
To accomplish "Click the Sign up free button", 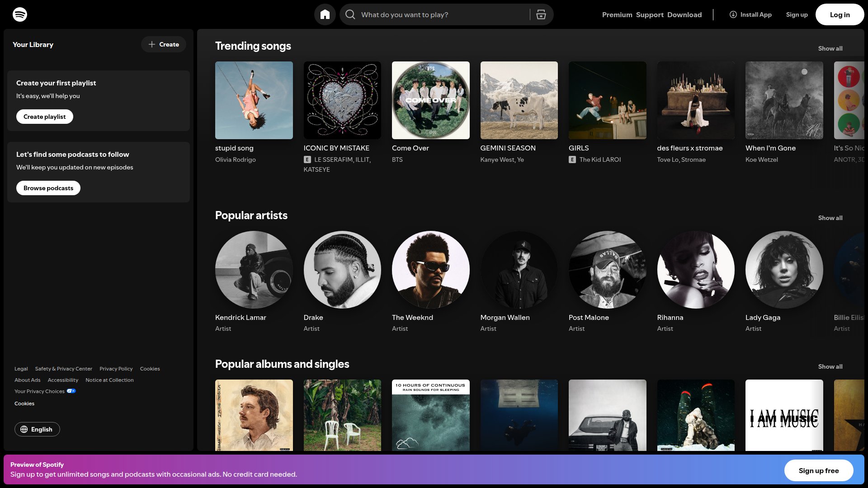I will pos(818,470).
